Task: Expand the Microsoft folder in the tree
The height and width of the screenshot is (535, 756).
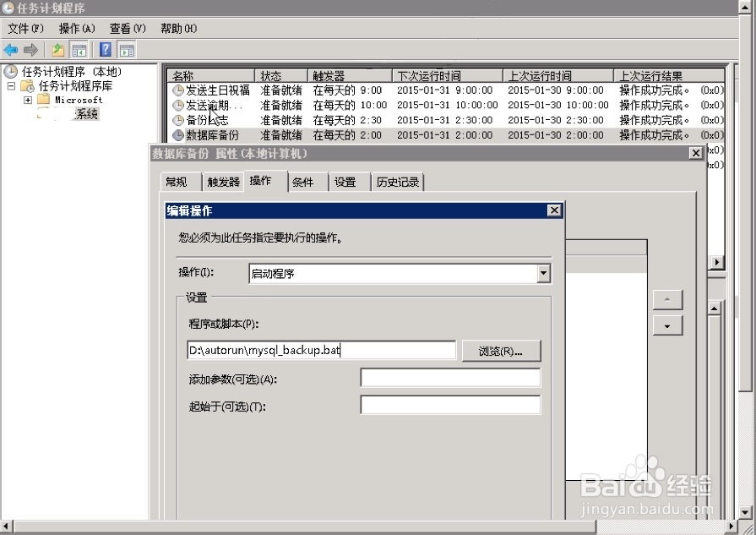Action: click(29, 100)
